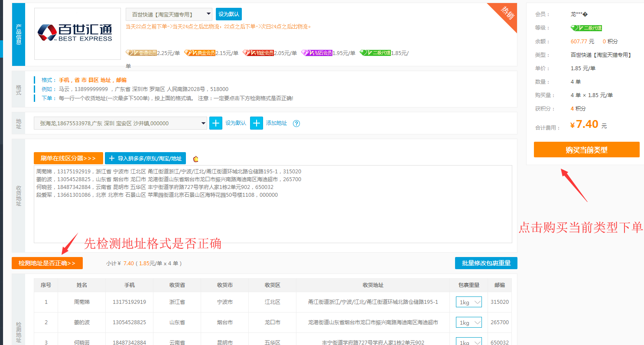Click the phone cell 13175192919 in the table
Image resolution: width=644 pixels, height=345 pixels.
pos(130,302)
